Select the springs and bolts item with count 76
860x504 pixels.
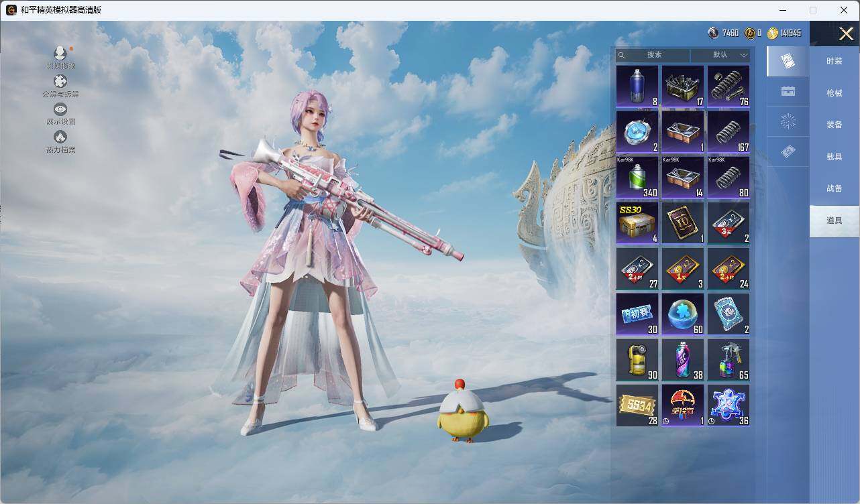729,86
